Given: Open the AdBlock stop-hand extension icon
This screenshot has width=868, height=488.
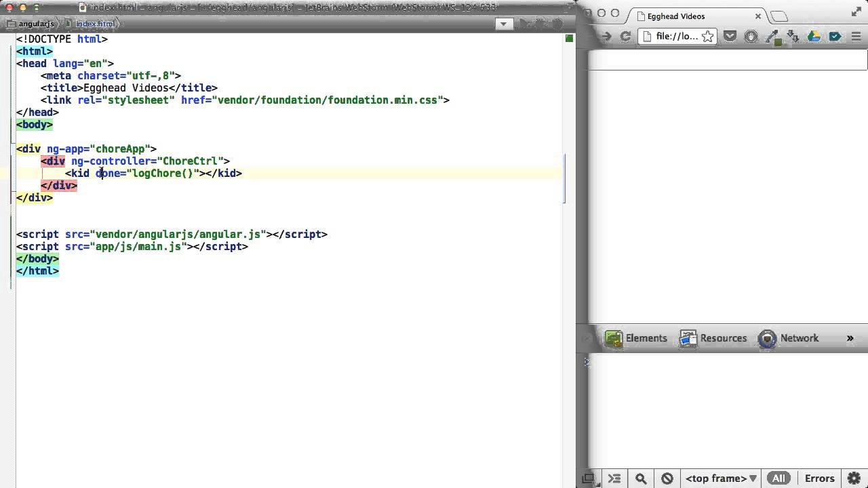Looking at the screenshot, I should (751, 37).
